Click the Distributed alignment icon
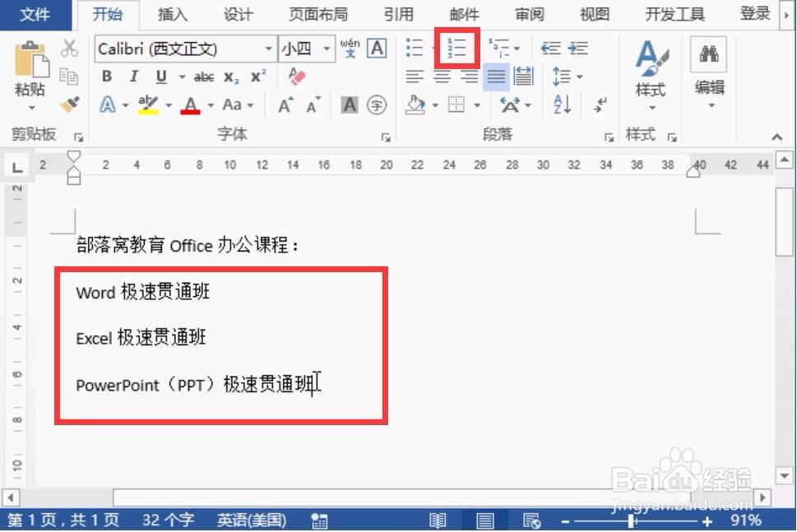Viewport: 797px width, 532px height. click(524, 76)
